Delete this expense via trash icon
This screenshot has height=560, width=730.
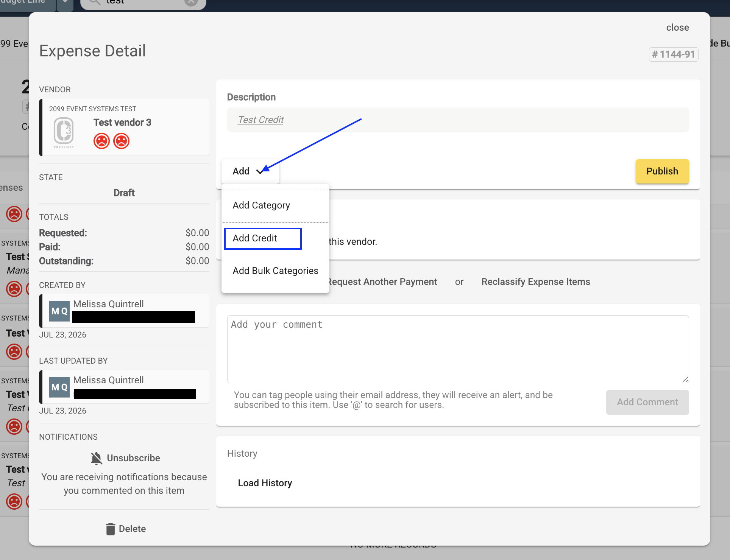(110, 529)
